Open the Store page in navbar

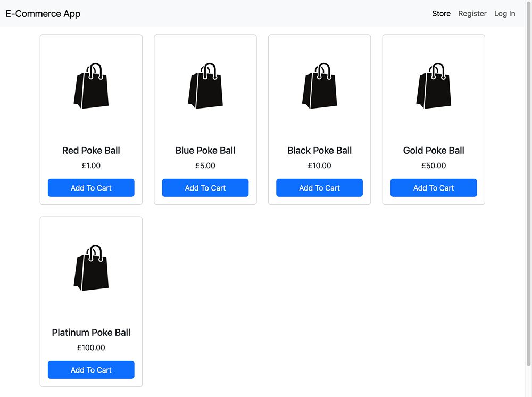coord(441,14)
